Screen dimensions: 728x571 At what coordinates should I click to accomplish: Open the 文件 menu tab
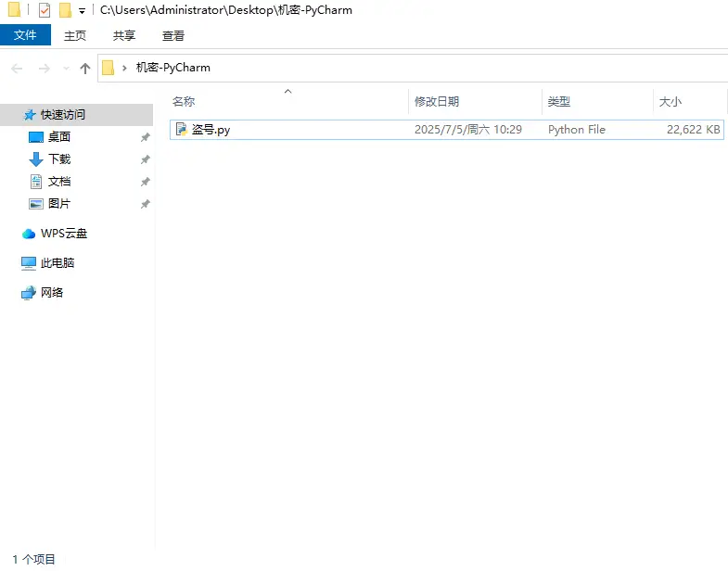tap(25, 35)
